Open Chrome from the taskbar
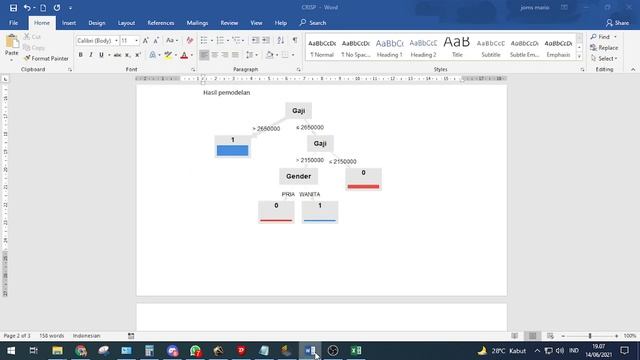 pos(80,351)
